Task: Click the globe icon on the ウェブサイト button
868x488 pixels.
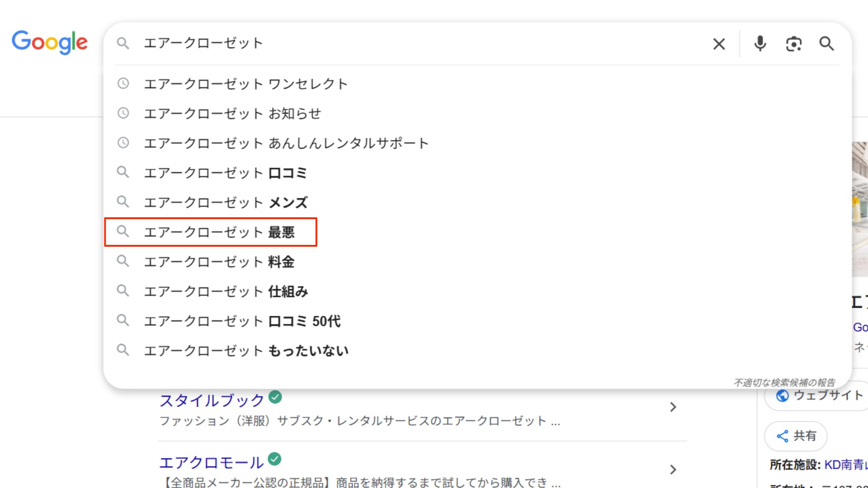Action: [783, 395]
